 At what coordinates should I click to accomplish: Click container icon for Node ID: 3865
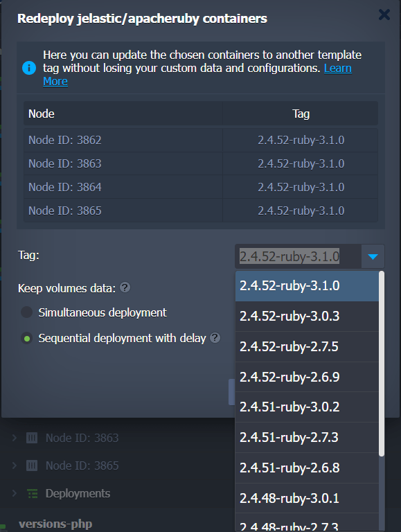coord(32,465)
